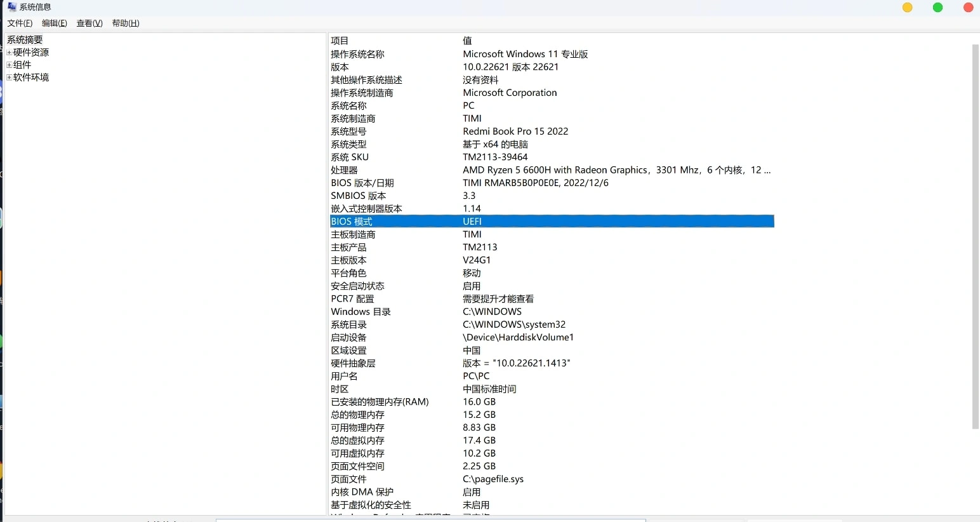This screenshot has width=980, height=522.
Task: Click the red close circle button
Action: (x=968, y=8)
